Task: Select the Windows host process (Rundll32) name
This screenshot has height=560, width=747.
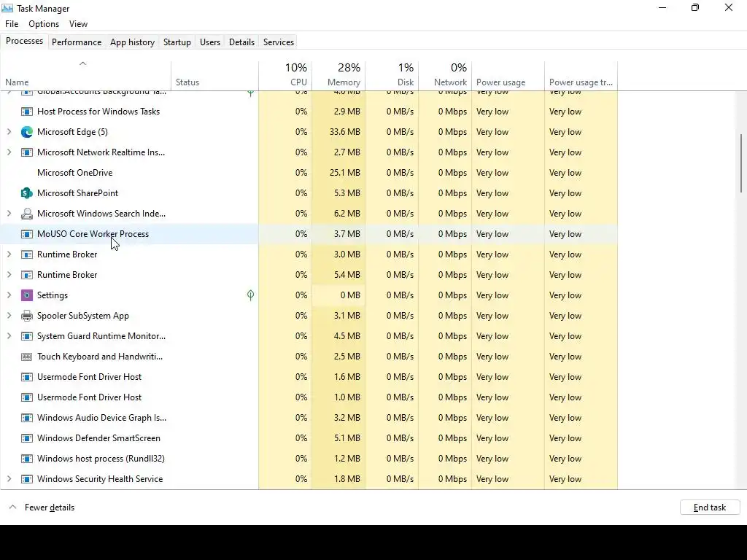Action: coord(101,459)
